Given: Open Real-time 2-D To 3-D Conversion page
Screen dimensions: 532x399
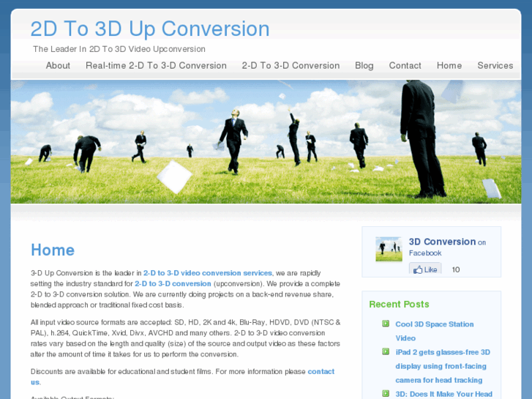Looking at the screenshot, I should click(156, 66).
